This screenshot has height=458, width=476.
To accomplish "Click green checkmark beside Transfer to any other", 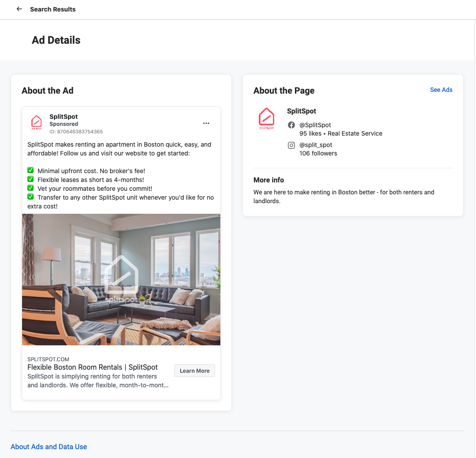I will (30, 197).
